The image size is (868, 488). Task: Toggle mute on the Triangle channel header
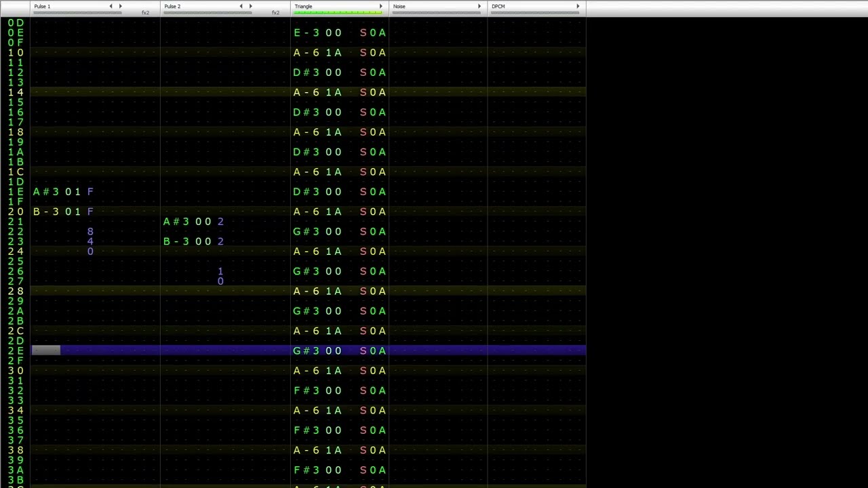[x=303, y=6]
